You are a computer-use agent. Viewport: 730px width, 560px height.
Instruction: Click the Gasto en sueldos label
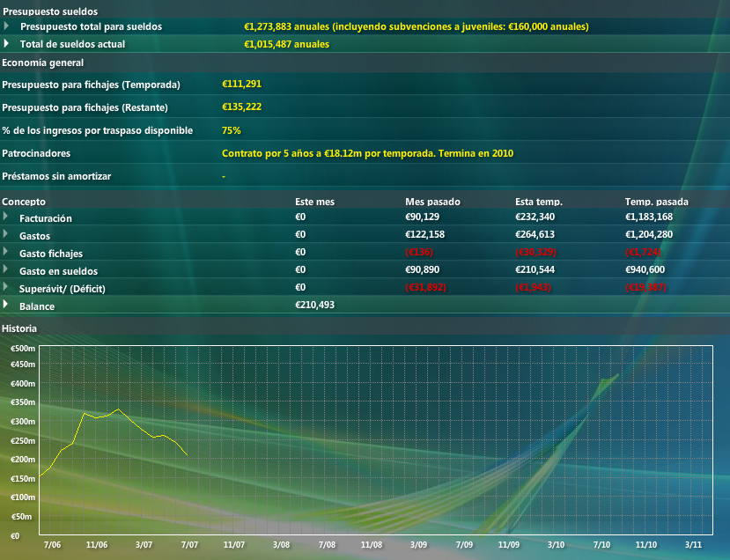pyautogui.click(x=58, y=271)
